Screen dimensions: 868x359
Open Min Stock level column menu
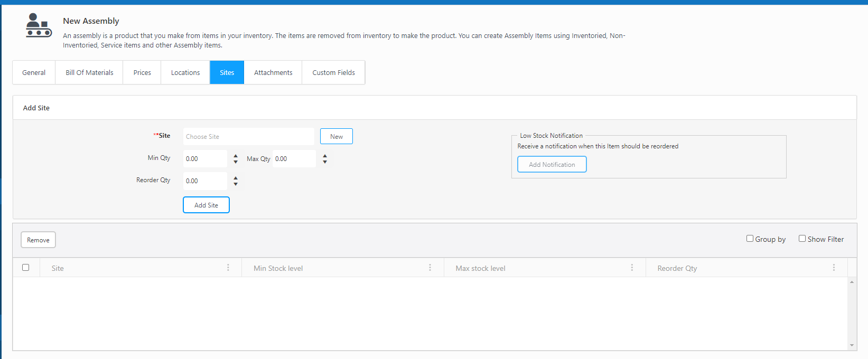[430, 268]
